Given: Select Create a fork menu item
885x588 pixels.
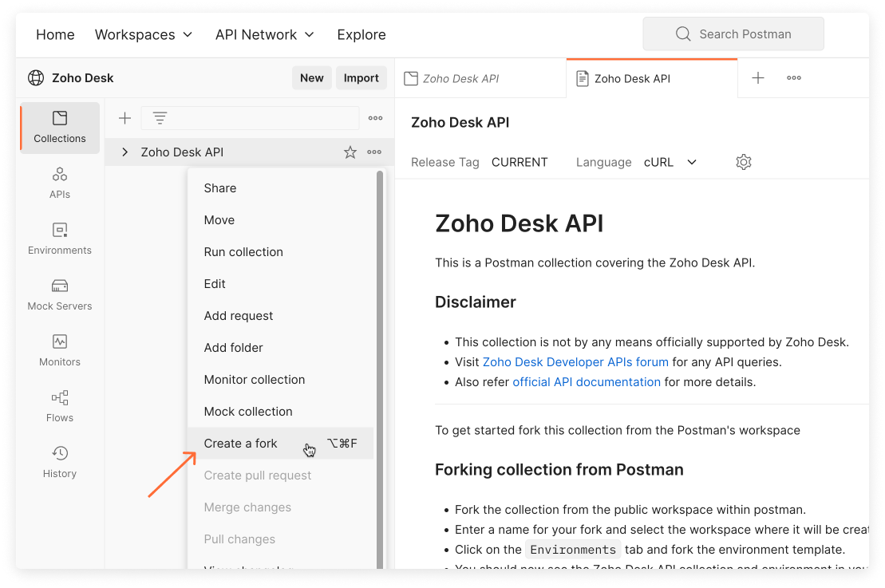Looking at the screenshot, I should click(281, 444).
